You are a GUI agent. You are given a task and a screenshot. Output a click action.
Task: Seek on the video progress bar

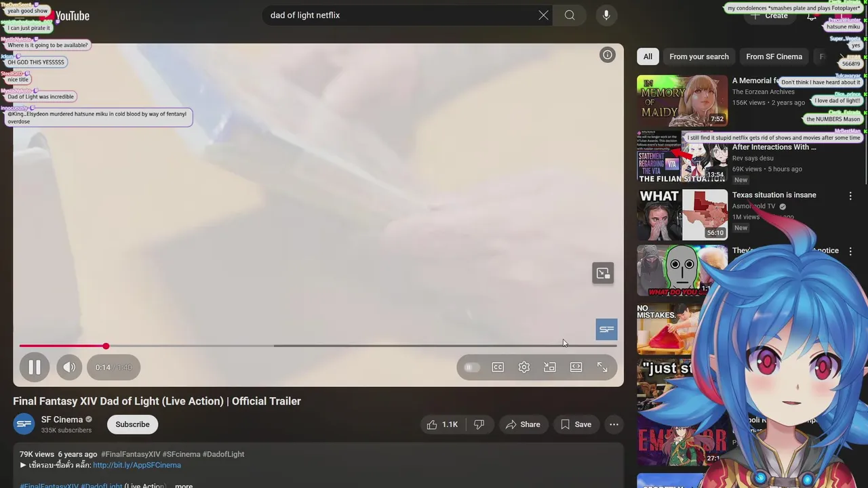click(x=318, y=346)
